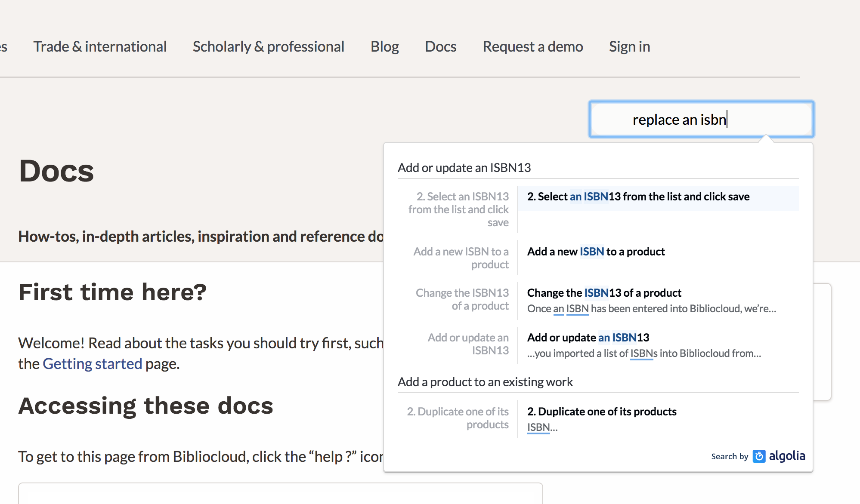Screen dimensions: 860x504
Task: Open result 'Change the ISBN13 of a product'
Action: (604, 293)
